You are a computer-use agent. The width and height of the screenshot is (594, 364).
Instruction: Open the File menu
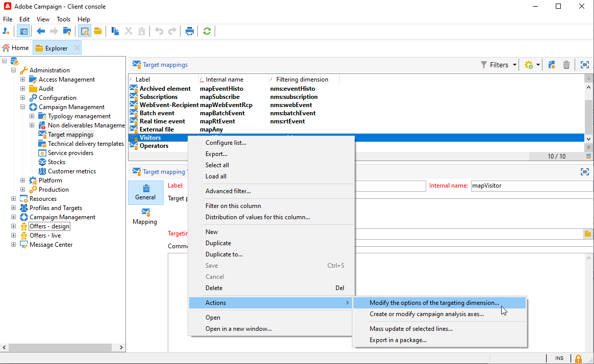(x=8, y=19)
